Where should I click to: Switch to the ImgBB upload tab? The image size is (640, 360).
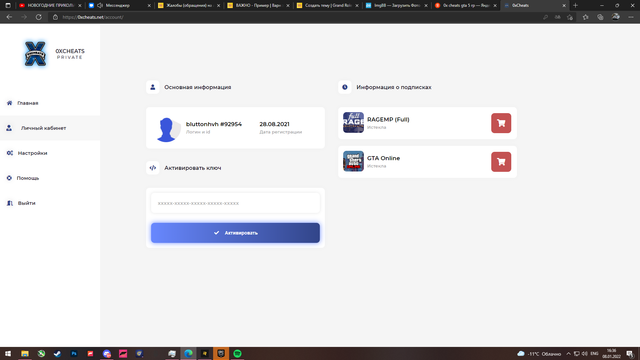(x=396, y=5)
